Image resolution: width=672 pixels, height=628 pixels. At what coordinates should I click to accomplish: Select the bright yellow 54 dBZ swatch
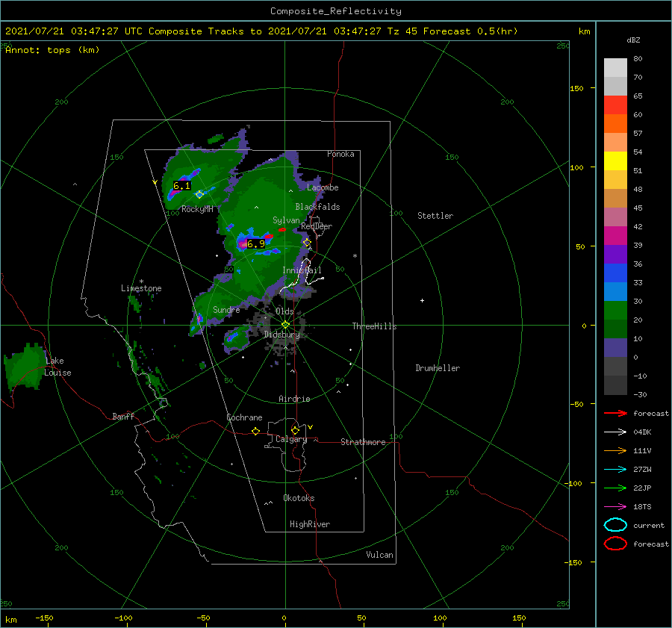coord(615,161)
